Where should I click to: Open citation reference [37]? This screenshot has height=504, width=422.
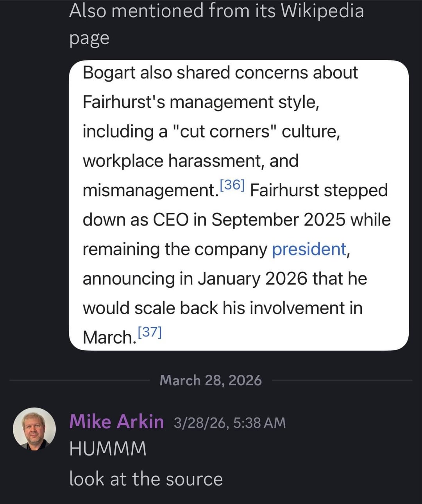150,332
